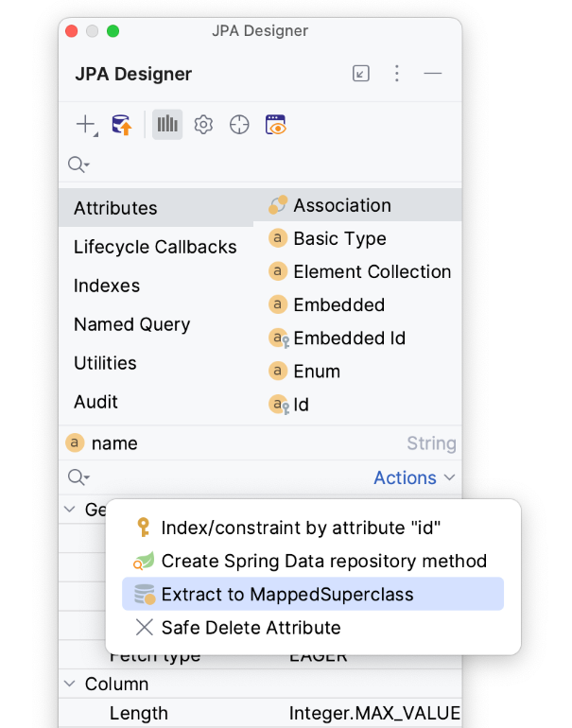Select Create Spring Data repository method

[x=323, y=562]
